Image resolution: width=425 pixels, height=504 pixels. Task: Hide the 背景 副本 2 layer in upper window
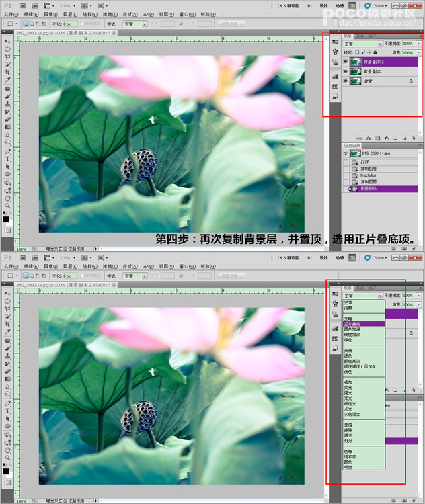click(x=346, y=62)
